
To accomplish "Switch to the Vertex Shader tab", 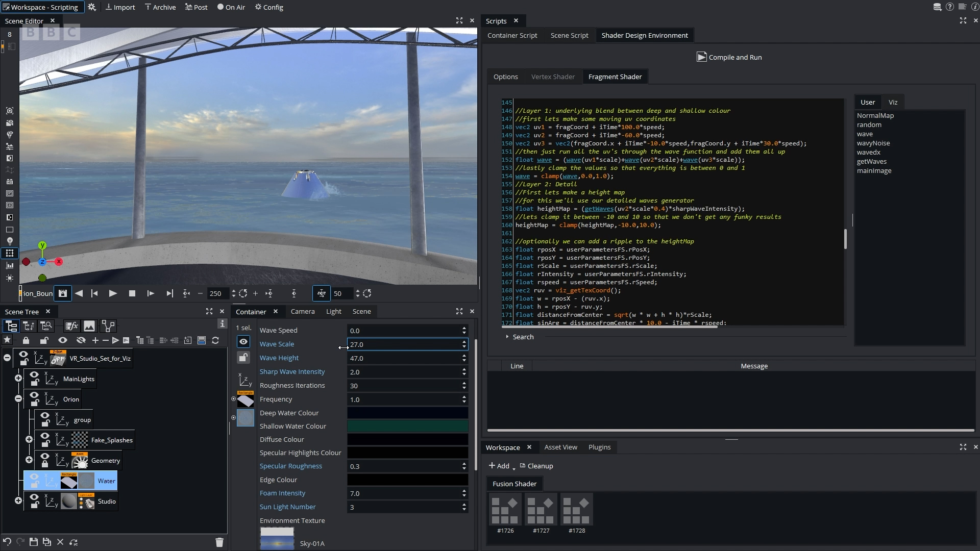I will tap(553, 77).
